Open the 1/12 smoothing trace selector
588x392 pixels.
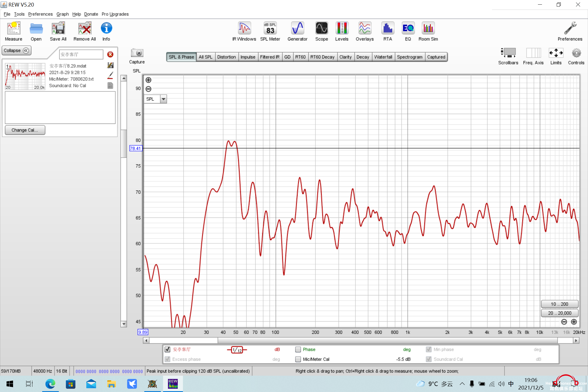click(237, 350)
